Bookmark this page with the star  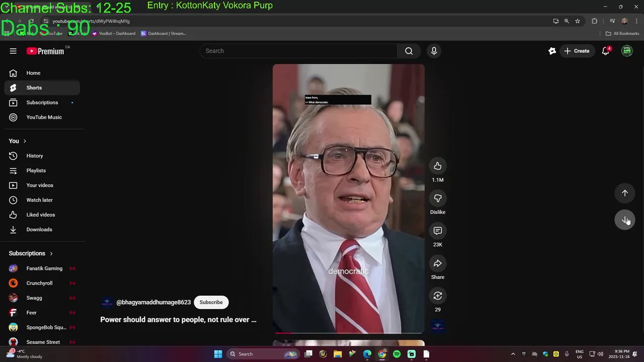tap(578, 21)
